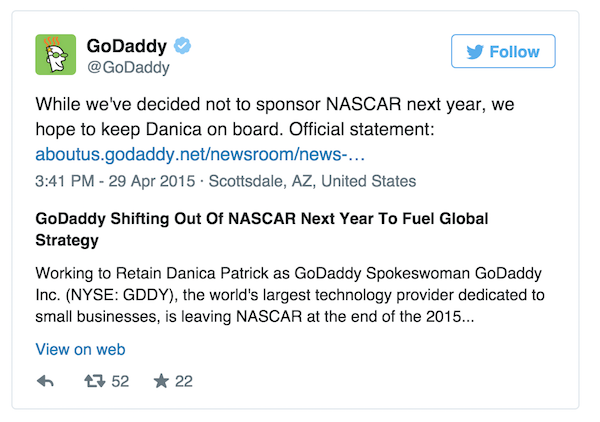The width and height of the screenshot is (600, 422).
Task: Click the favorite star icon
Action: pyautogui.click(x=161, y=381)
